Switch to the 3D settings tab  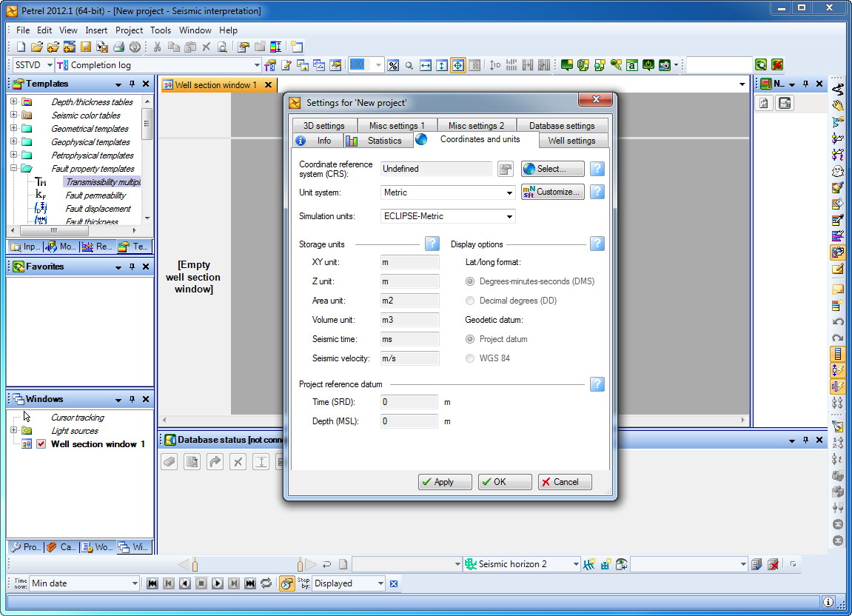tap(323, 126)
